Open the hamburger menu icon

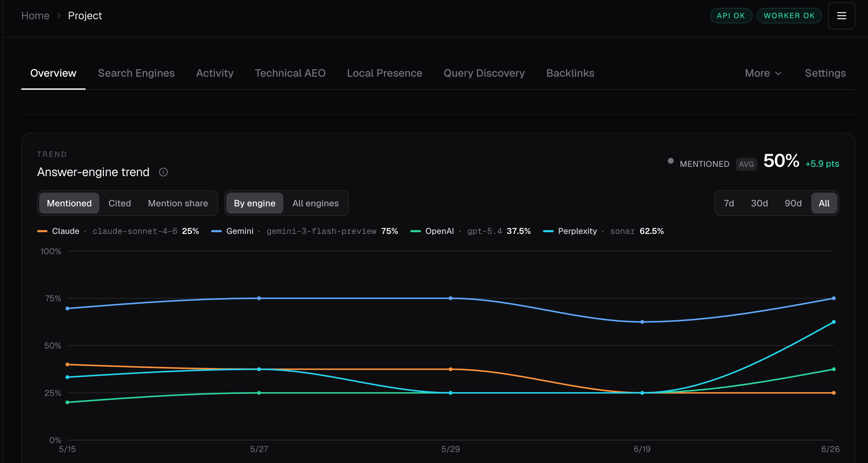coord(841,16)
